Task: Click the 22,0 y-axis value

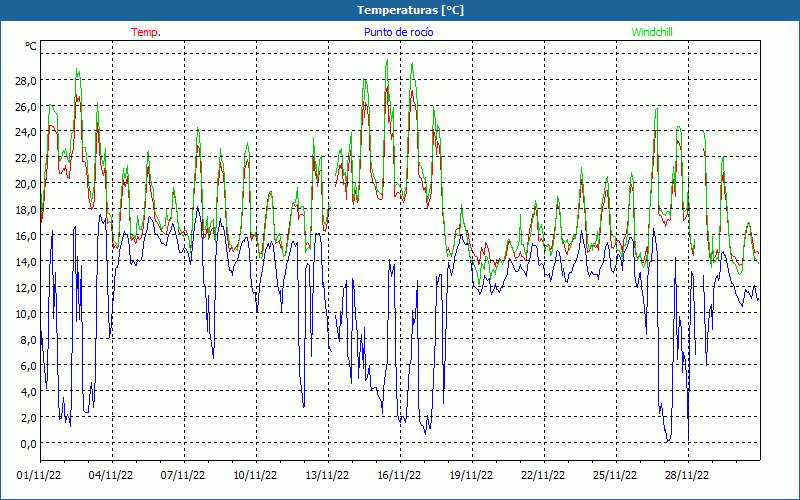Action: 28,158
